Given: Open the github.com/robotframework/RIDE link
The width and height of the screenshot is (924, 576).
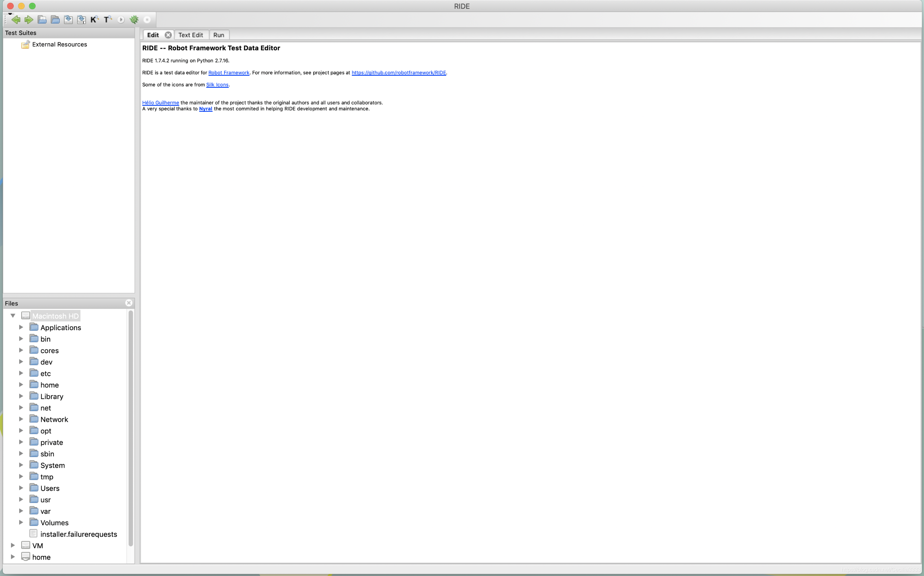Looking at the screenshot, I should (399, 73).
